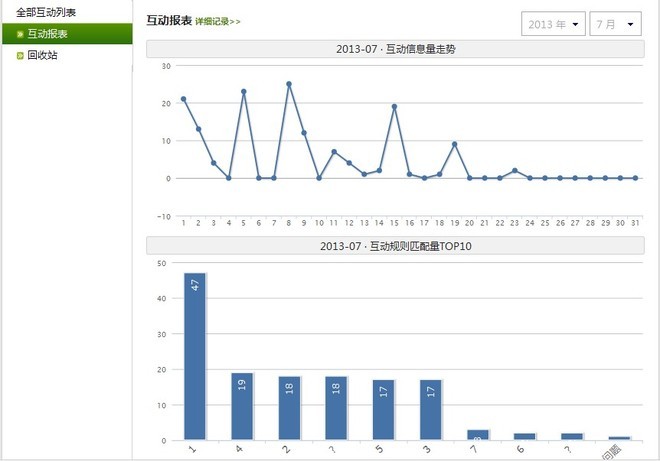Click the line chart data point at day 2

tap(199, 129)
